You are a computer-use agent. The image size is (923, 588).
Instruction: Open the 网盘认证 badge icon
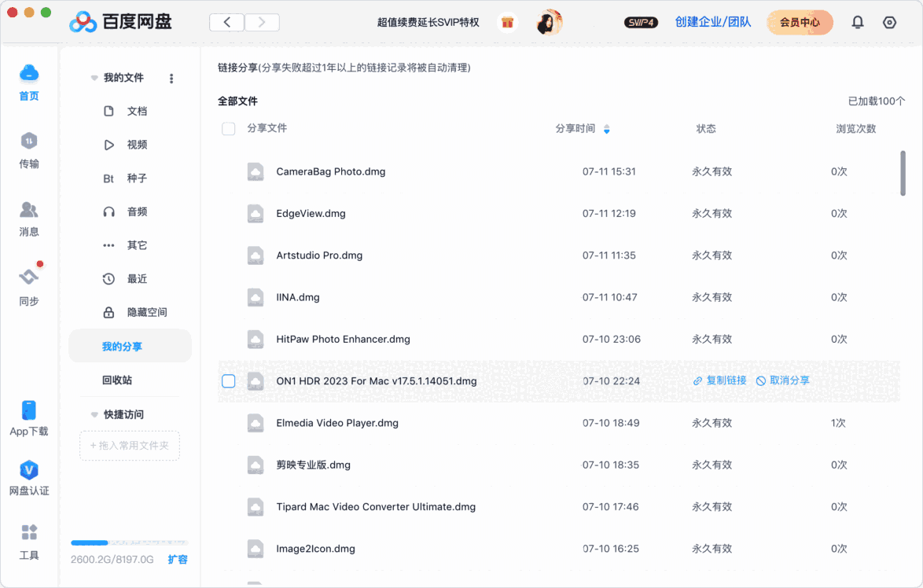29,470
